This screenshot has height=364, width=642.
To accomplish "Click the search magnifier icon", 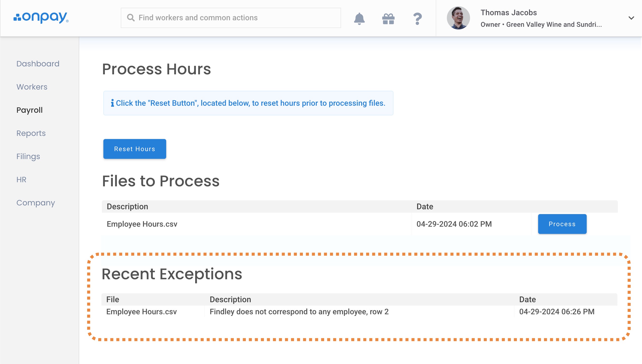I will point(131,17).
